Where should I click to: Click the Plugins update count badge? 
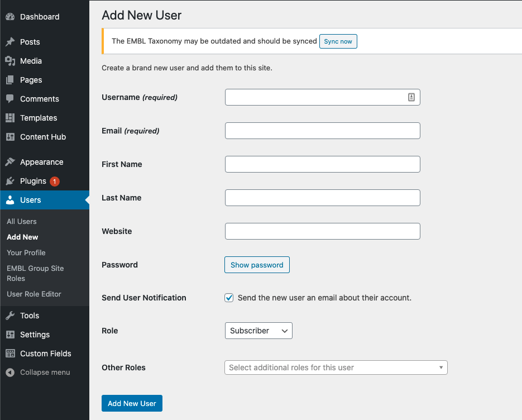pyautogui.click(x=55, y=182)
